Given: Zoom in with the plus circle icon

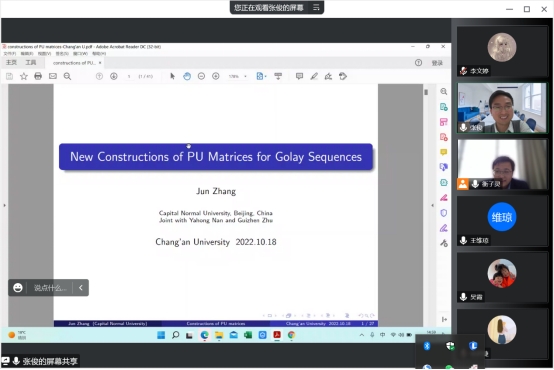Looking at the screenshot, I should 216,76.
